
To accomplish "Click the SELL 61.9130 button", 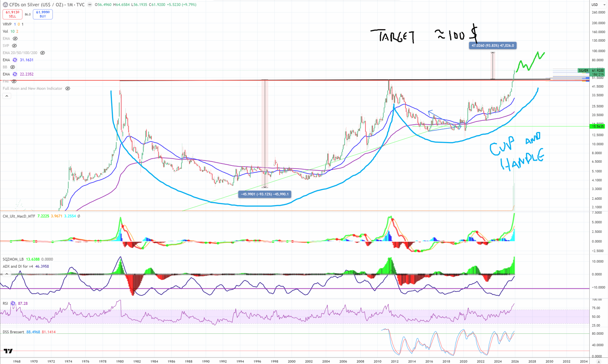I will [12, 14].
